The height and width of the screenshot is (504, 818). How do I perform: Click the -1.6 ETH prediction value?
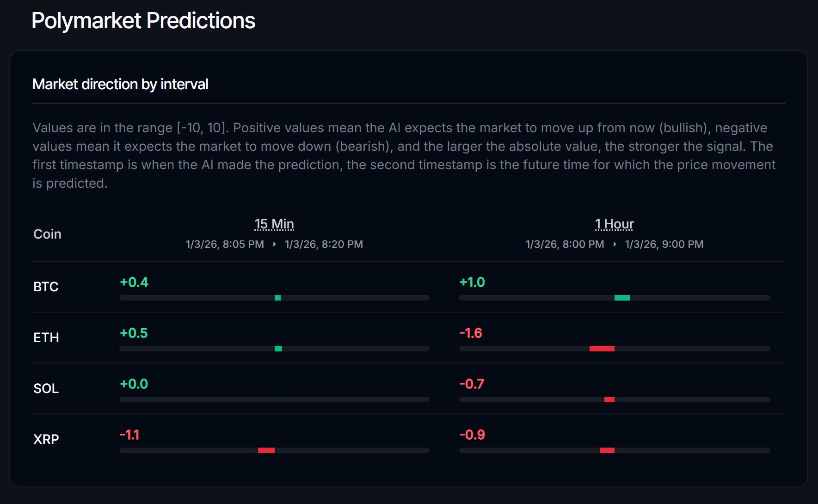pyautogui.click(x=471, y=333)
